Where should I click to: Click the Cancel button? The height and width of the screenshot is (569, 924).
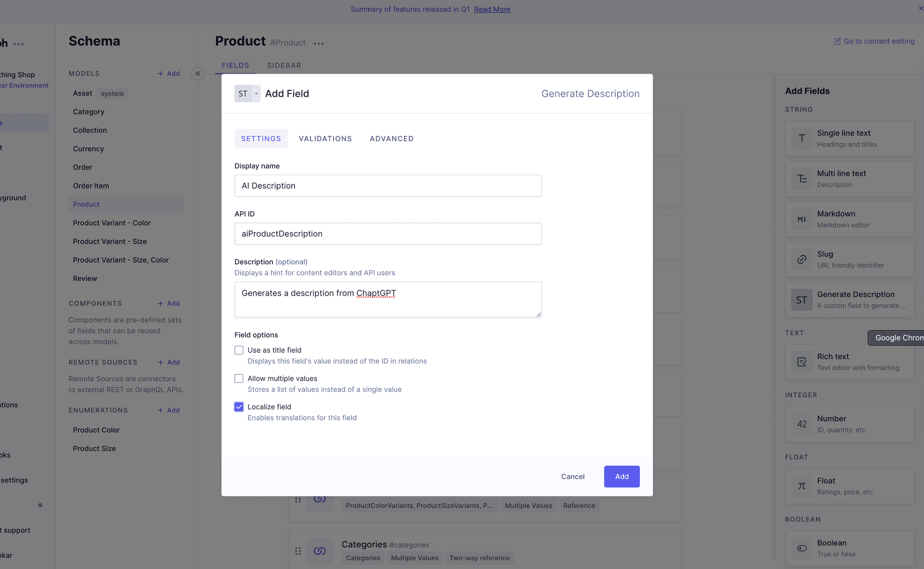pyautogui.click(x=572, y=476)
